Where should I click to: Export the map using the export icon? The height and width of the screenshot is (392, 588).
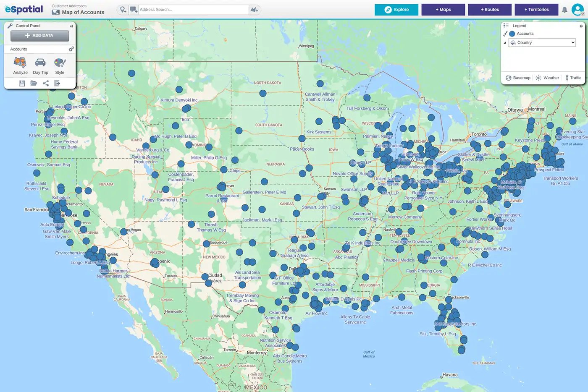[57, 84]
